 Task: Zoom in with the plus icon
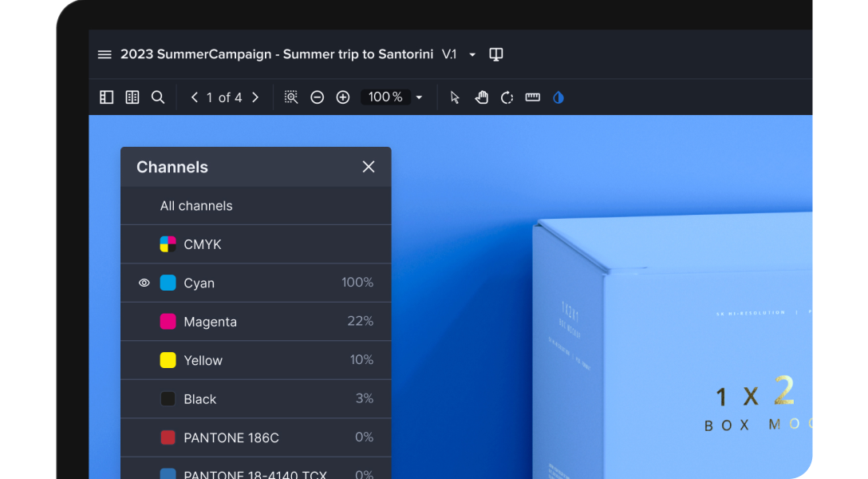pos(343,97)
